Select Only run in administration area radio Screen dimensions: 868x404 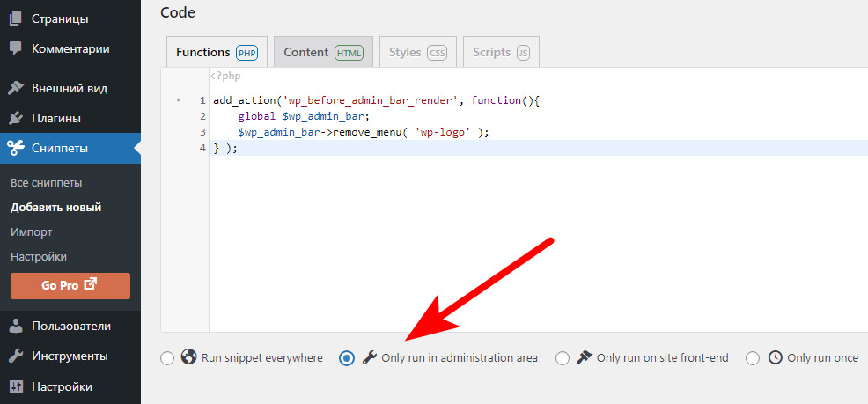point(347,358)
